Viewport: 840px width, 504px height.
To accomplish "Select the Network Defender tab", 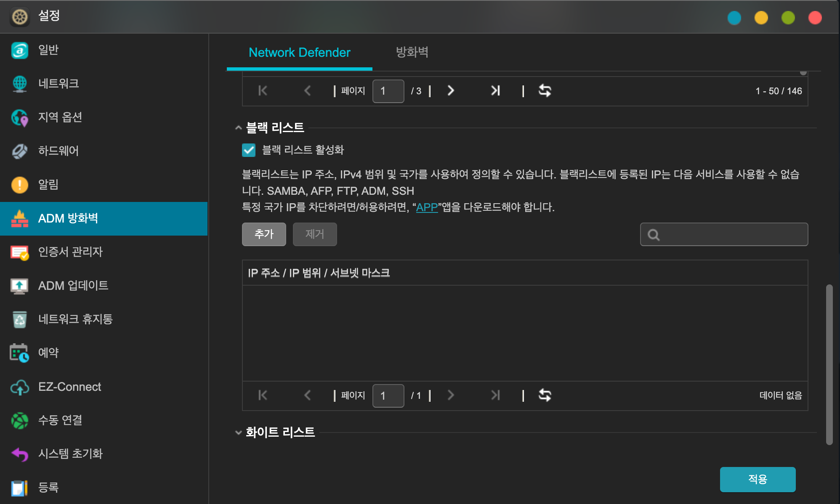I will tap(299, 52).
